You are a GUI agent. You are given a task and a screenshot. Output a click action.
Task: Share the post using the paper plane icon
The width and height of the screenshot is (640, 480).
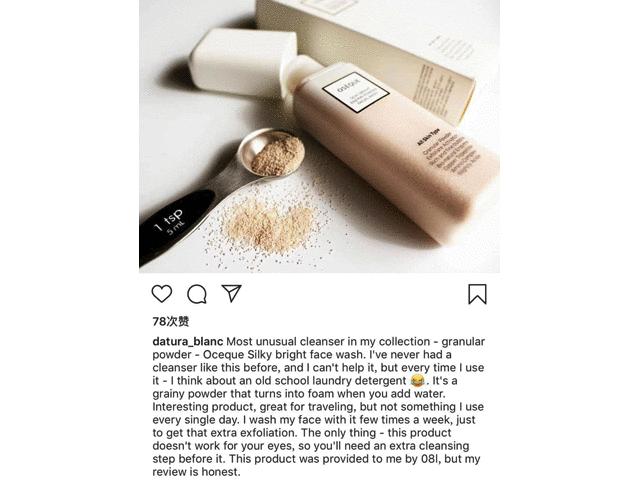point(231,293)
